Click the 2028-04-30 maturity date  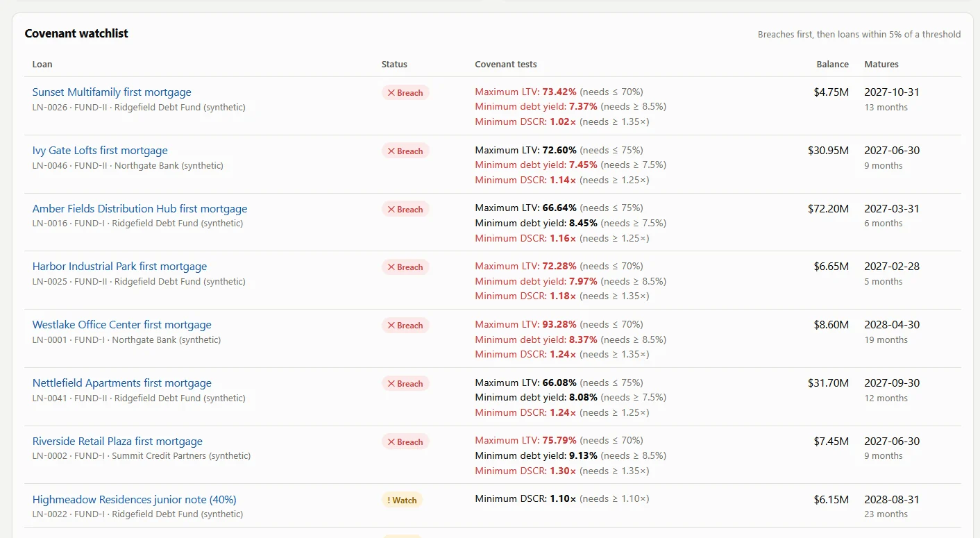[892, 325]
